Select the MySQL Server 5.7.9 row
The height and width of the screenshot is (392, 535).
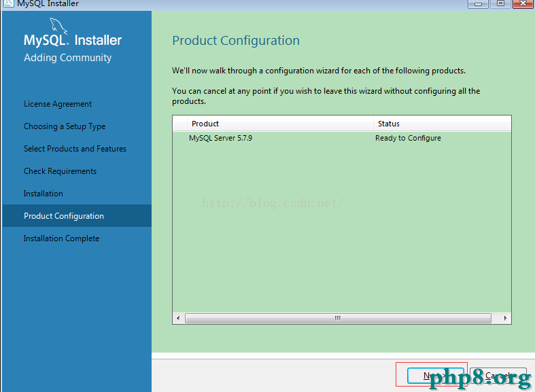tap(341, 138)
